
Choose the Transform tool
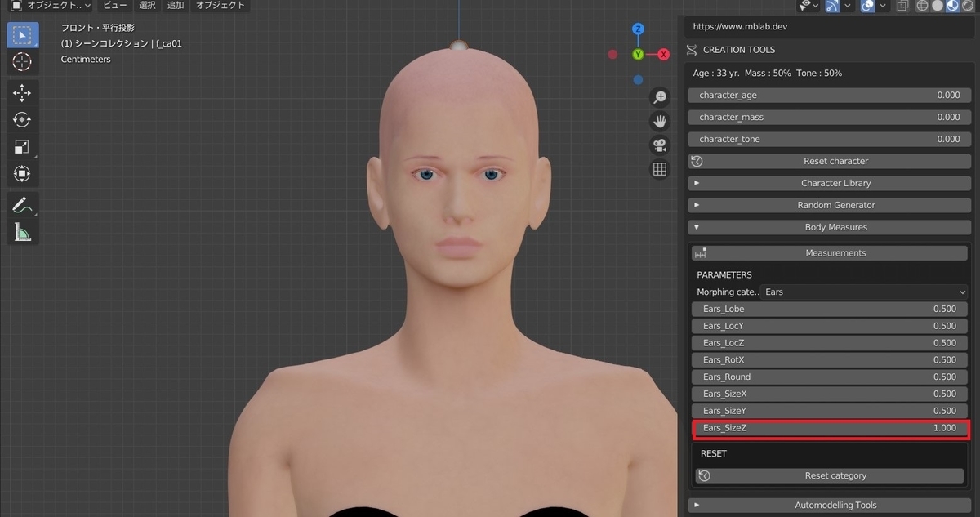click(22, 174)
